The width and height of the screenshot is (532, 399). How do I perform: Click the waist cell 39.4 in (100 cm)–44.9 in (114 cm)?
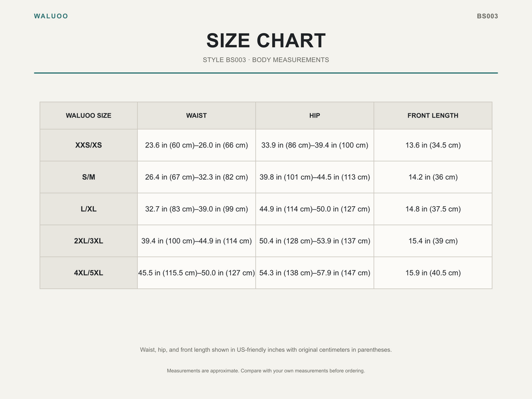(196, 241)
